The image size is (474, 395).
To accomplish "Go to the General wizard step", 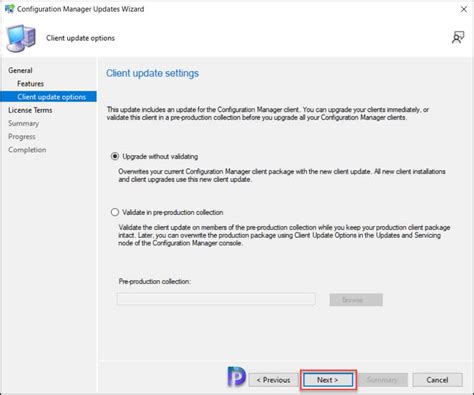I will click(20, 70).
